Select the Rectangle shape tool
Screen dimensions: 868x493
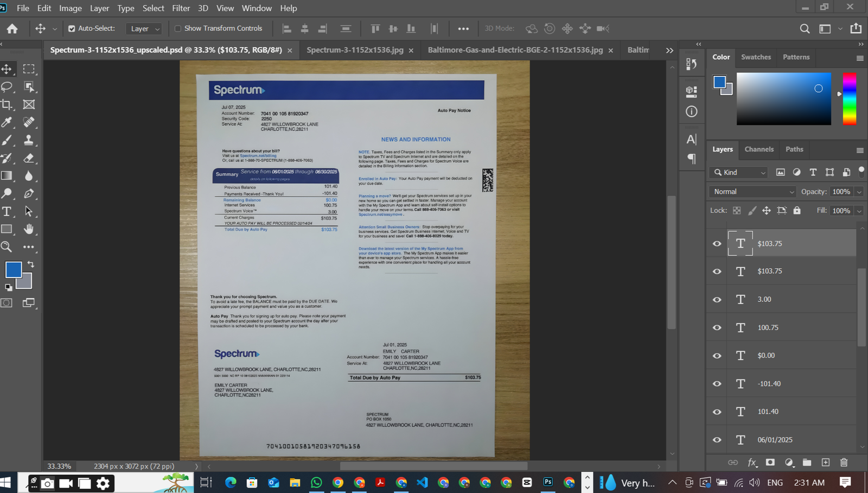7,229
